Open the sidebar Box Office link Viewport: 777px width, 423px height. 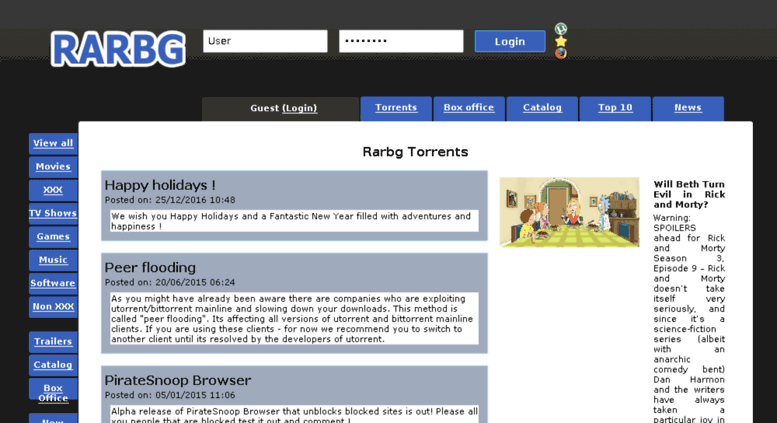53,392
